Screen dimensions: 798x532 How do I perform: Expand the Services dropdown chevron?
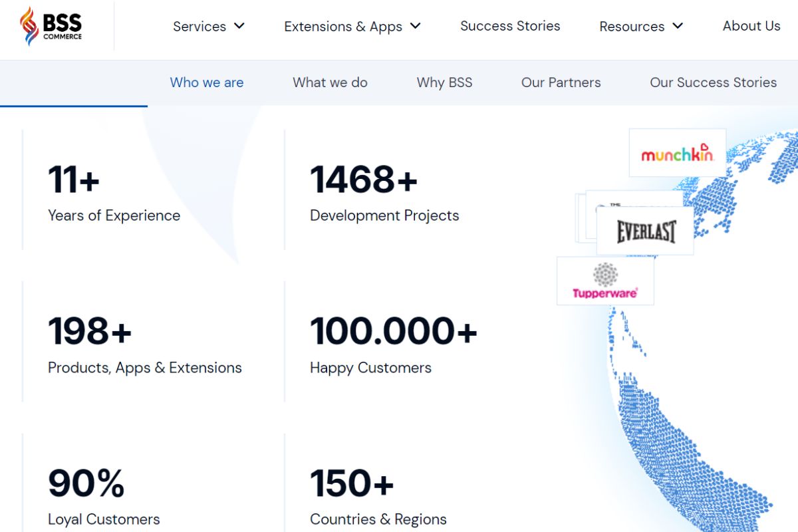coord(239,26)
